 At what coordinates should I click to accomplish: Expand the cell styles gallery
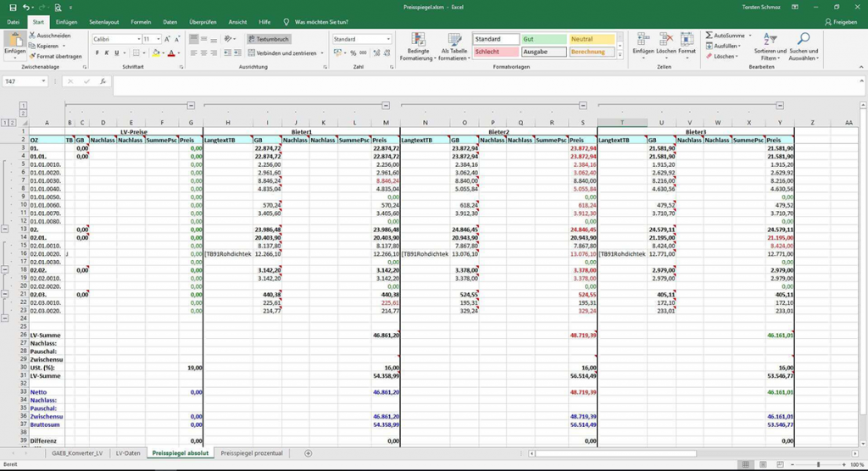(620, 55)
